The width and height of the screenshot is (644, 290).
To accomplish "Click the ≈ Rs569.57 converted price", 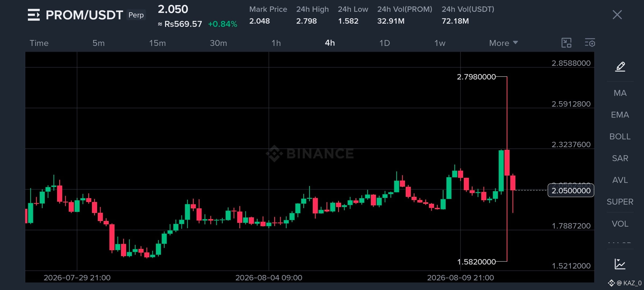I will (x=180, y=24).
